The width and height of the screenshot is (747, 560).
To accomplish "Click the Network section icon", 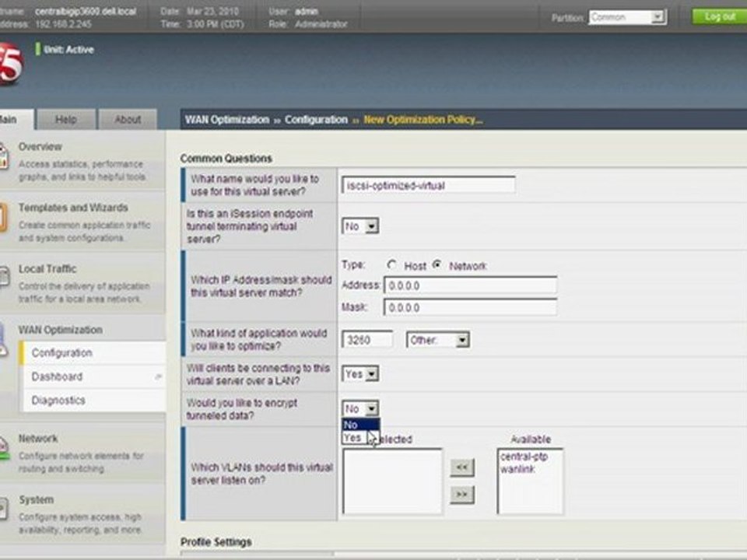I will point(4,448).
